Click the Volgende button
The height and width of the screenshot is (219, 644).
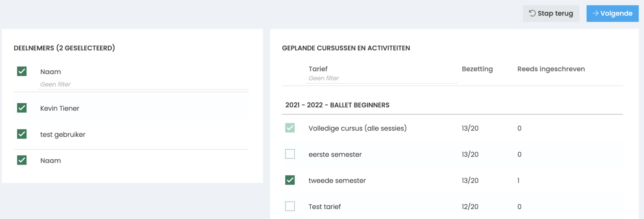612,13
